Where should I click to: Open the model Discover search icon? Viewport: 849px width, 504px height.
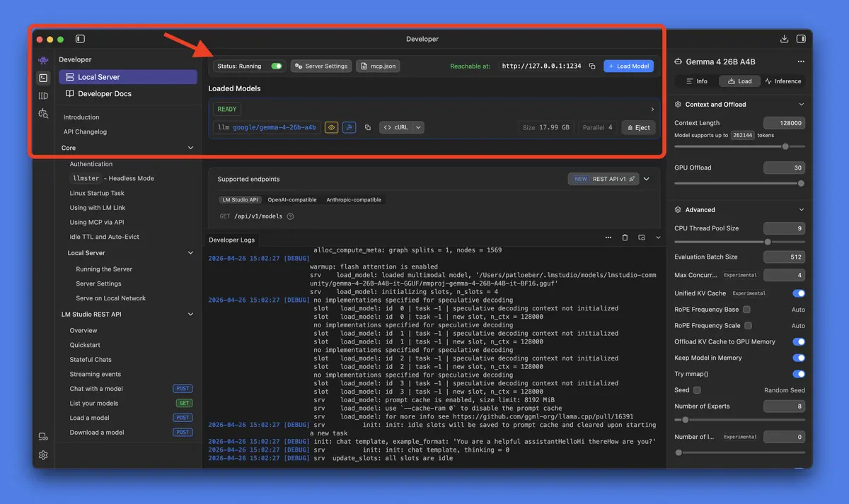44,113
